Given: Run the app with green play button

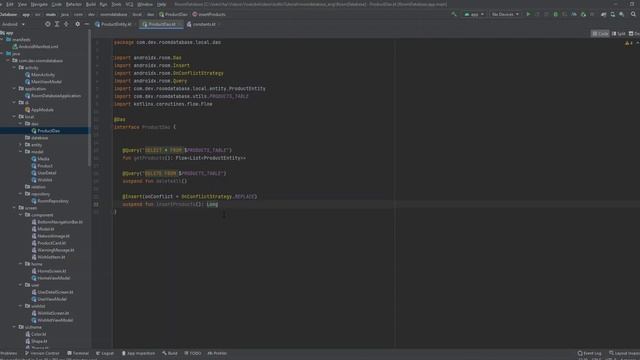Looking at the screenshot, I should coord(528,14).
